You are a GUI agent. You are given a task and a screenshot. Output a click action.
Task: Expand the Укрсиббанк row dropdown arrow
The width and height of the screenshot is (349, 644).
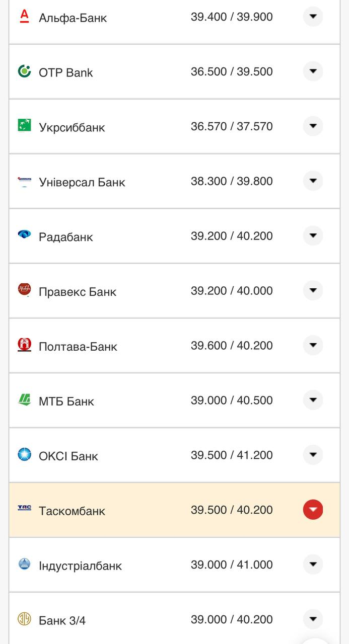pos(313,126)
